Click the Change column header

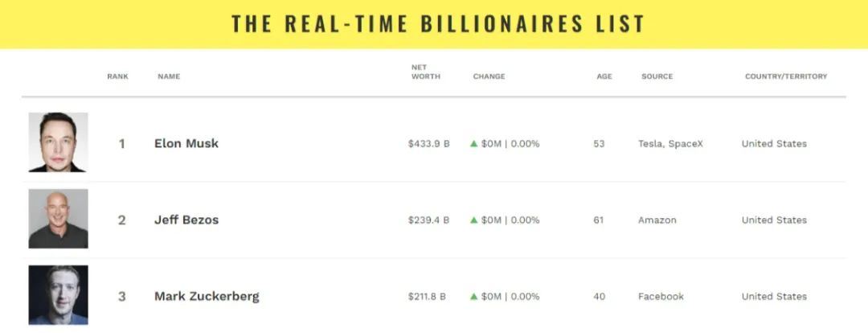tap(489, 76)
